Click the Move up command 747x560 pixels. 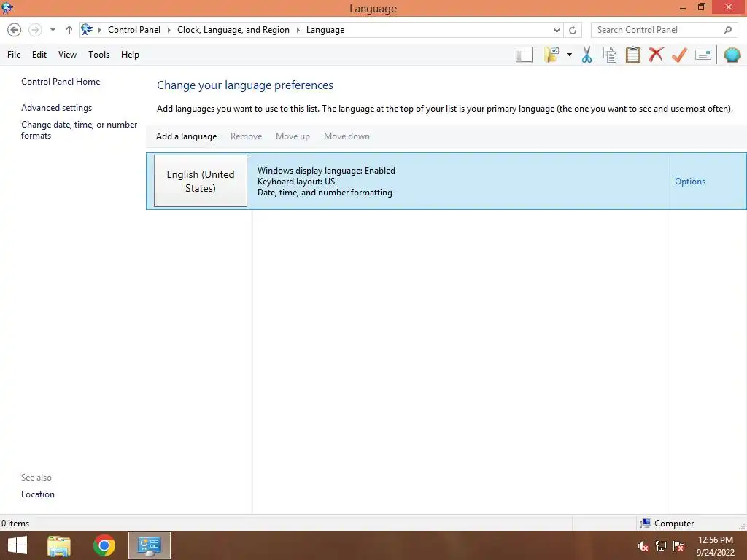[x=293, y=136]
